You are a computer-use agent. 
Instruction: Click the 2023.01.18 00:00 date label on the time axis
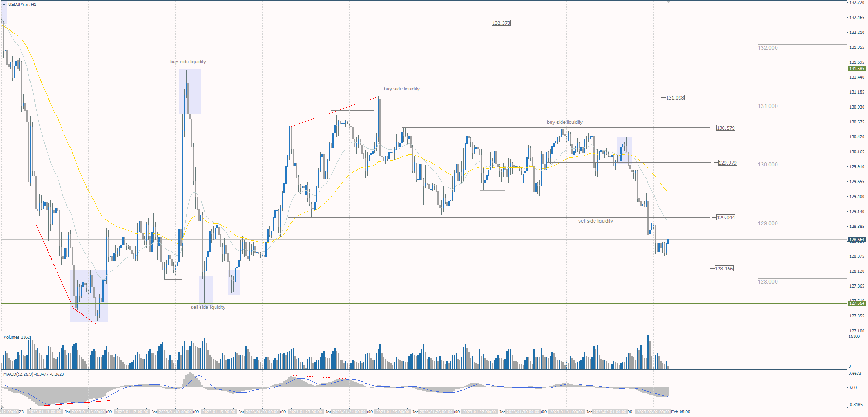[176, 412]
